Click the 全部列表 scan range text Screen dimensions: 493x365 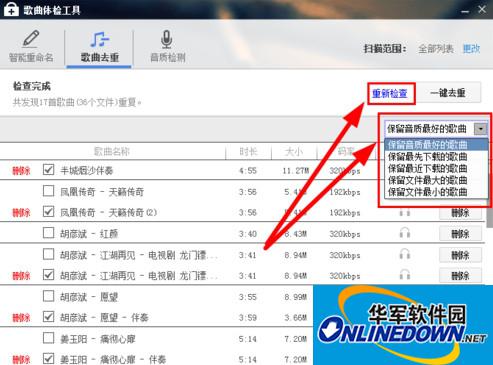click(436, 49)
